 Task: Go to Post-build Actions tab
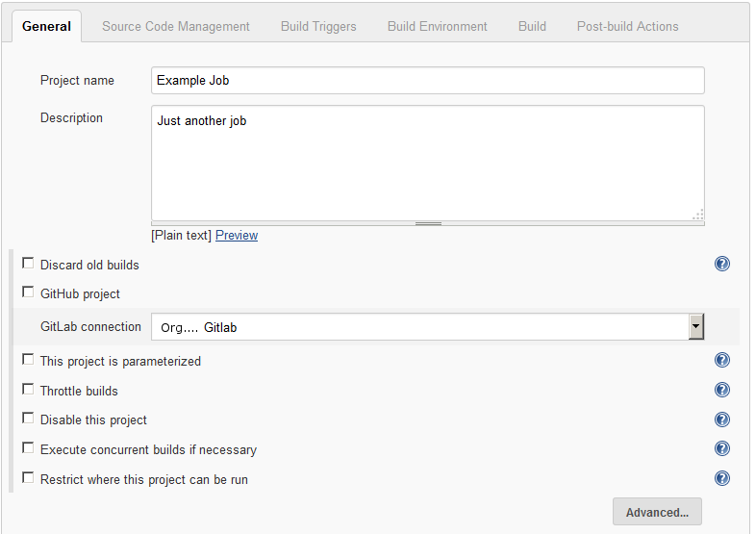coord(627,27)
